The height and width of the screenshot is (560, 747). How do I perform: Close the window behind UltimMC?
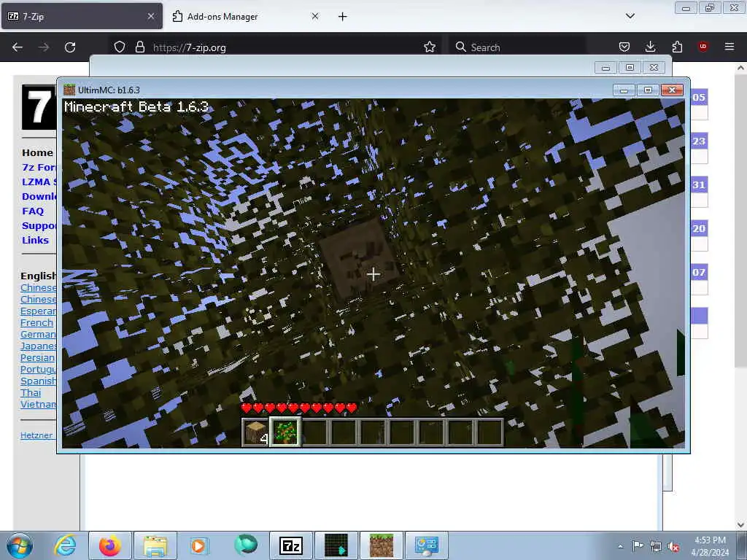pos(654,68)
